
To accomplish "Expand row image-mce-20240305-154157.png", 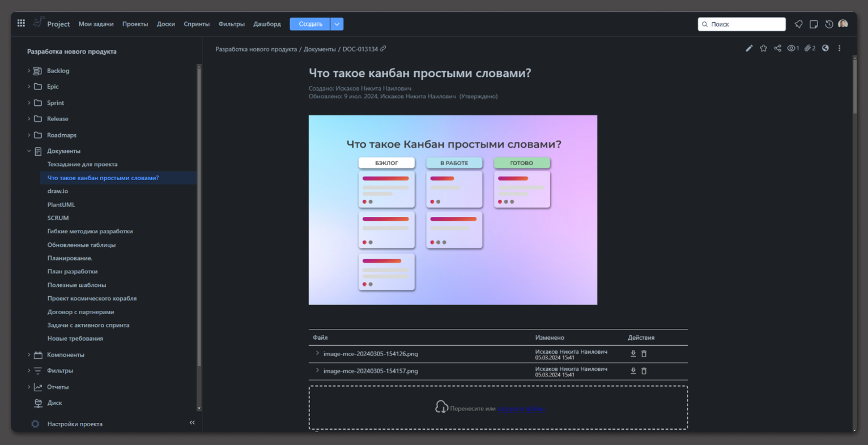I will [317, 371].
